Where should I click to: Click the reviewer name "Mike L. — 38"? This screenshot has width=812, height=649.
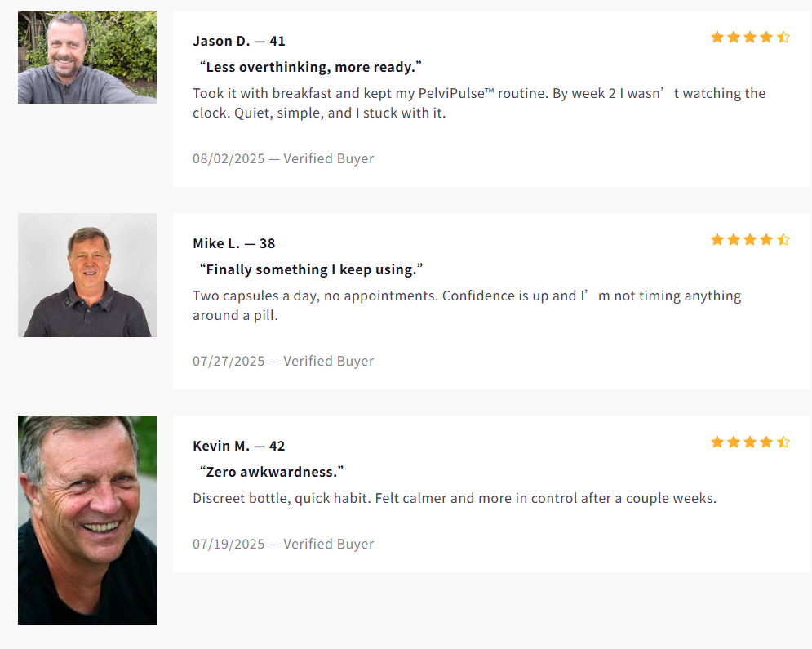pos(234,243)
